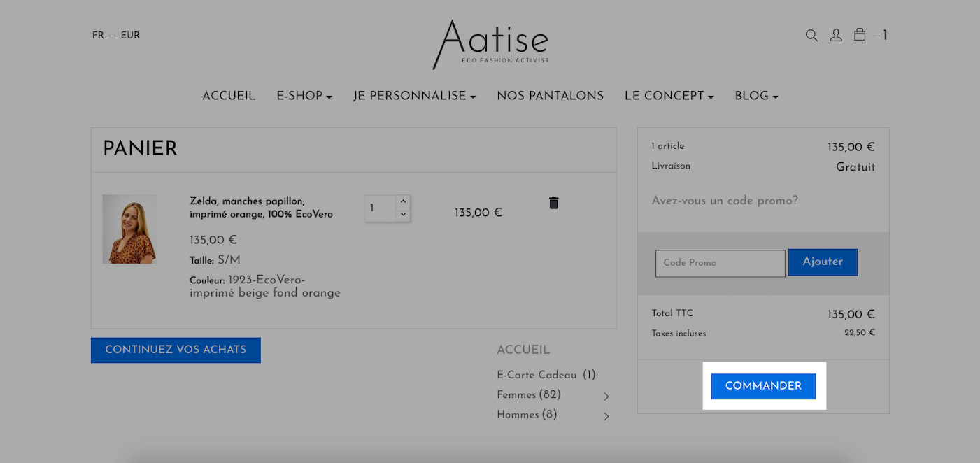Image resolution: width=980 pixels, height=463 pixels.
Task: Increase quantity with the up arrow
Action: [403, 201]
